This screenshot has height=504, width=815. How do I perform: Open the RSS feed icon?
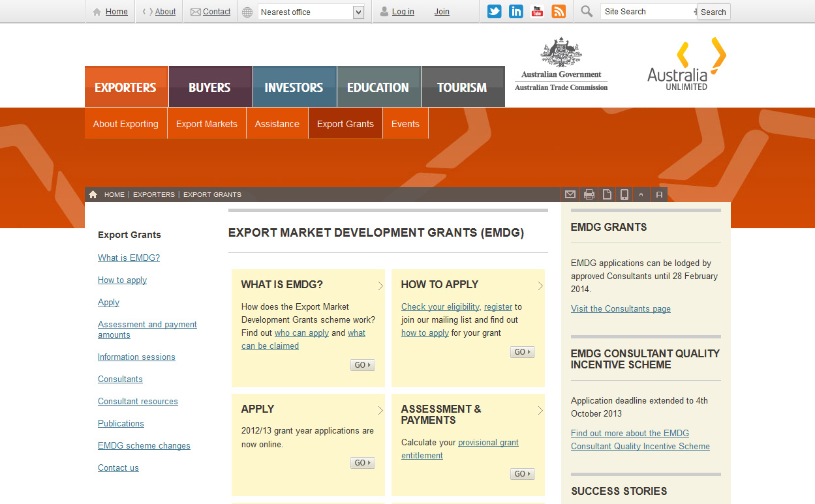click(559, 11)
